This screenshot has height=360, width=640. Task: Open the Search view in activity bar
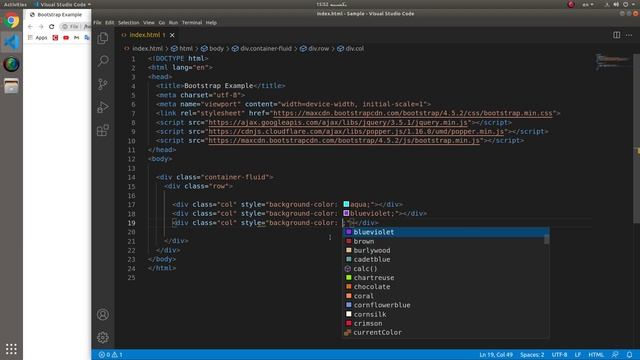103,61
